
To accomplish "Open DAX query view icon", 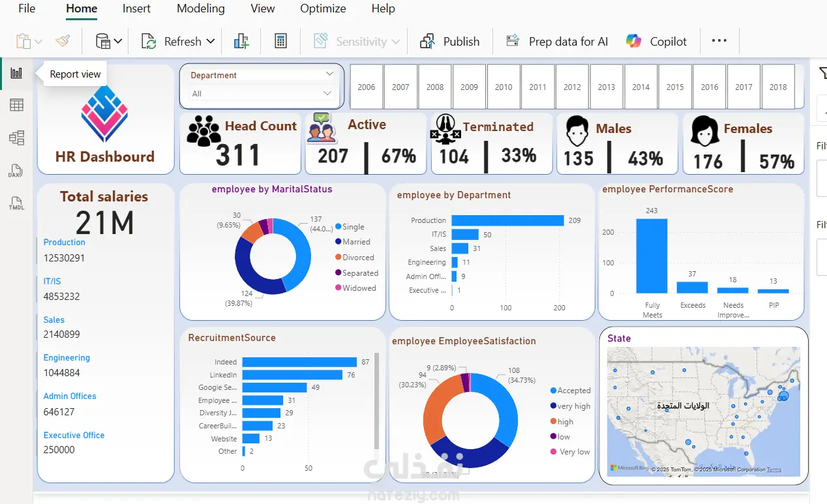I will coord(16,171).
